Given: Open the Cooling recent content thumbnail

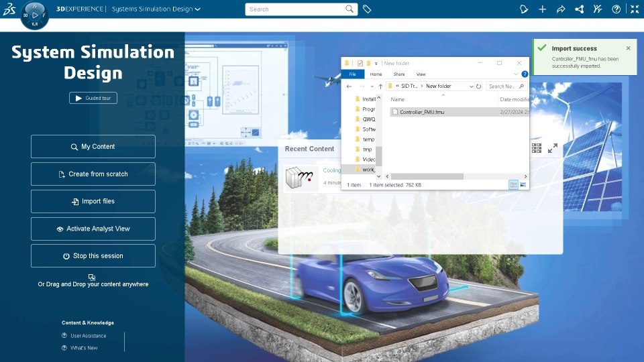Looking at the screenshot, I should 301,178.
